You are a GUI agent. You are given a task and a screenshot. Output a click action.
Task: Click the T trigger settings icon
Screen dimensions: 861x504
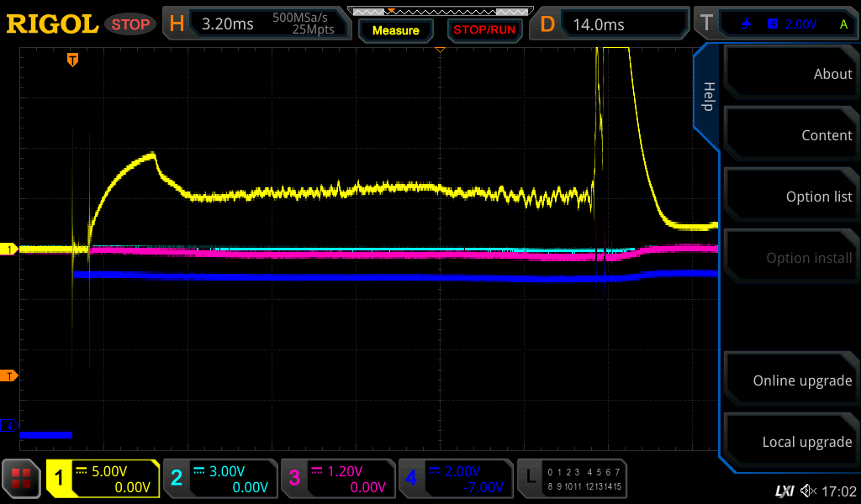706,24
